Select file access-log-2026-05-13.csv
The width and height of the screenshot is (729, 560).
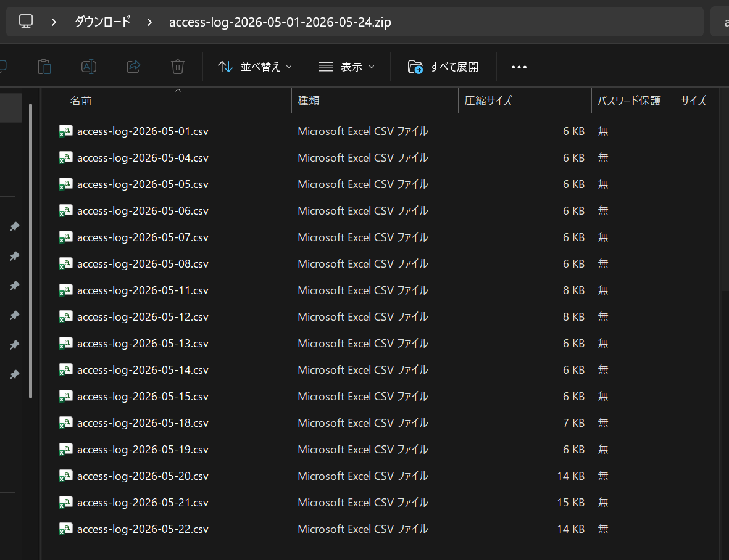143,343
